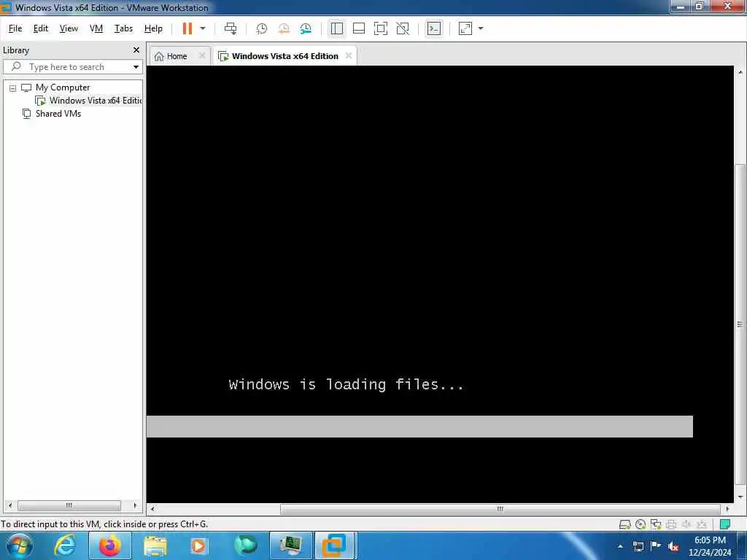Open the power options dropdown beside Pause
747x560 pixels.
(203, 28)
